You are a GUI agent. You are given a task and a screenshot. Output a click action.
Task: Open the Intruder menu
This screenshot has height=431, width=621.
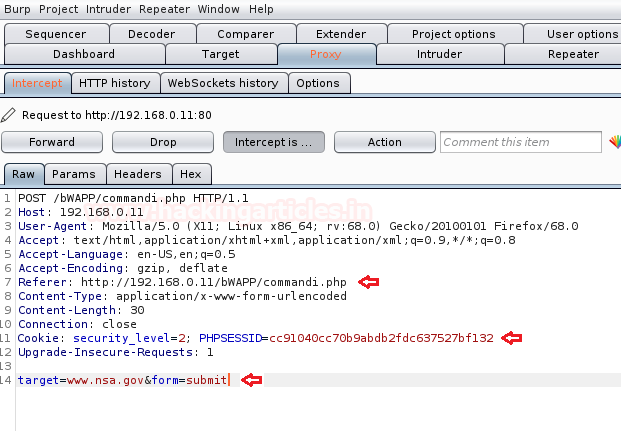point(108,9)
